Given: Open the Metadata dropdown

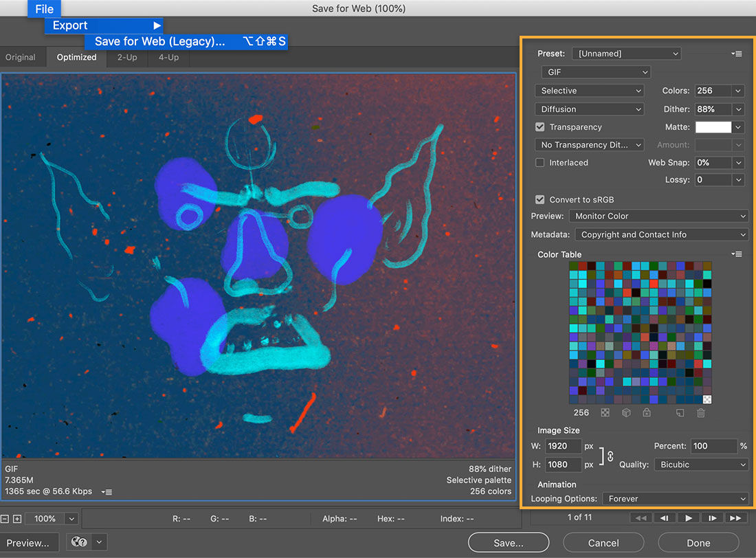Looking at the screenshot, I should pyautogui.click(x=661, y=234).
